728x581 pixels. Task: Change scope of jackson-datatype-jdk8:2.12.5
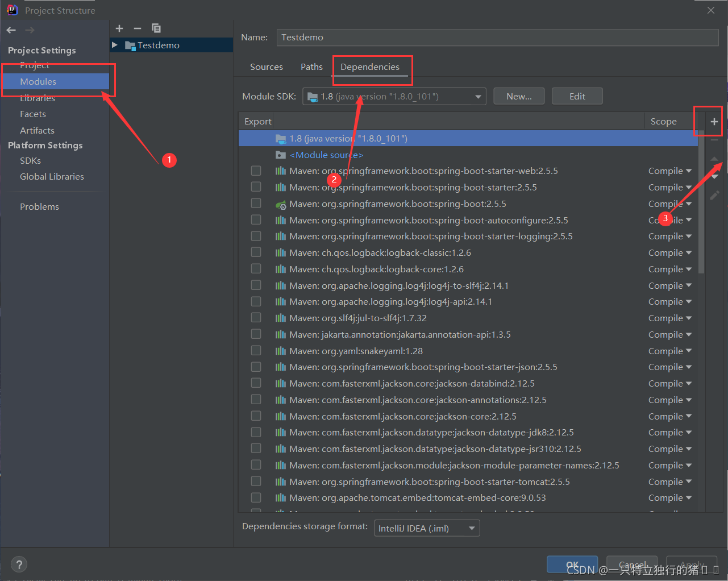coord(670,432)
